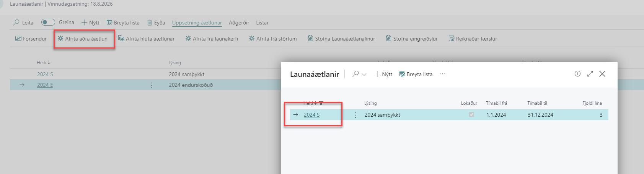Open the Uppsetning áætlunar tab
The image size is (644, 174).
pyautogui.click(x=197, y=23)
